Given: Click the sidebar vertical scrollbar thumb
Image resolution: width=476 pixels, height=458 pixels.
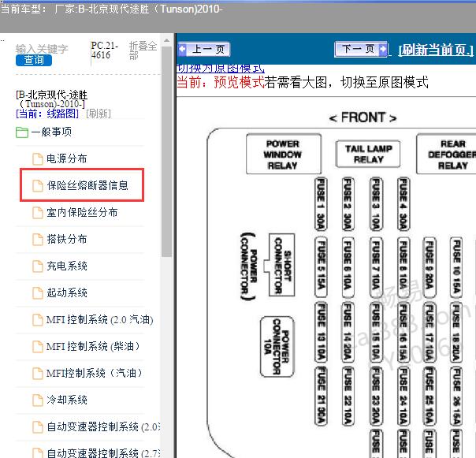Looking at the screenshot, I should [x=166, y=151].
